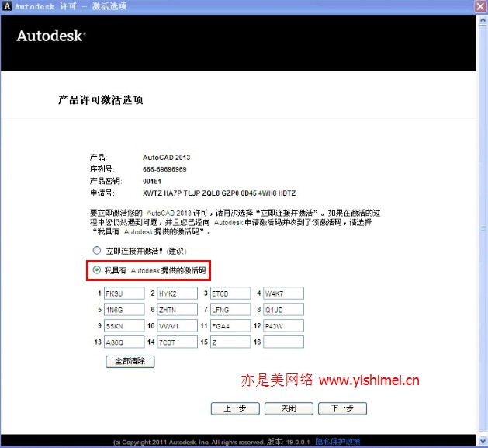The height and width of the screenshot is (448, 488).
Task: Click the 产品许可激活选项 heading
Action: [101, 100]
